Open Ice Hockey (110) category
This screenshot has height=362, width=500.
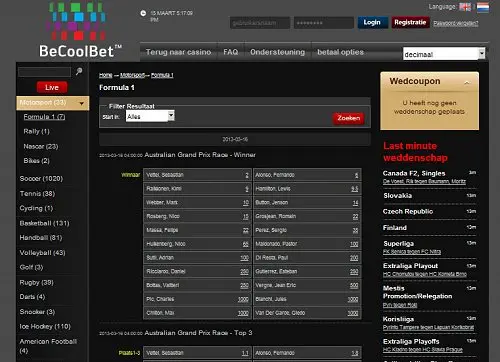point(45,327)
